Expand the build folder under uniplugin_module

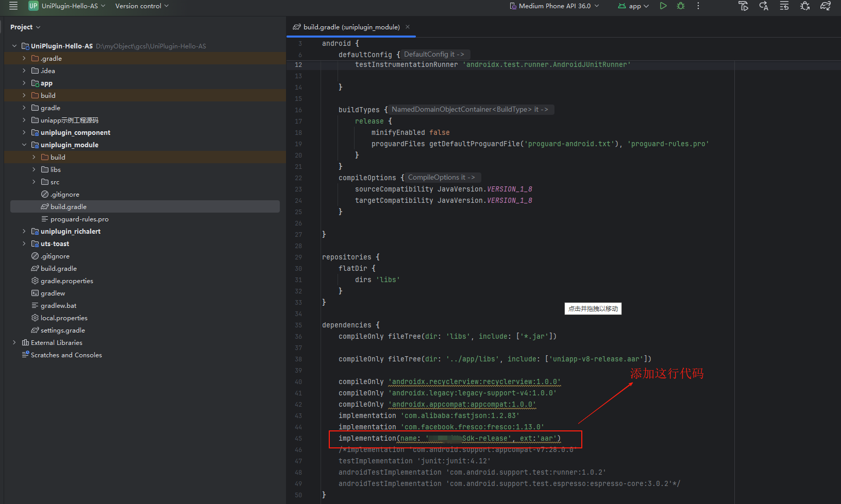pos(34,157)
